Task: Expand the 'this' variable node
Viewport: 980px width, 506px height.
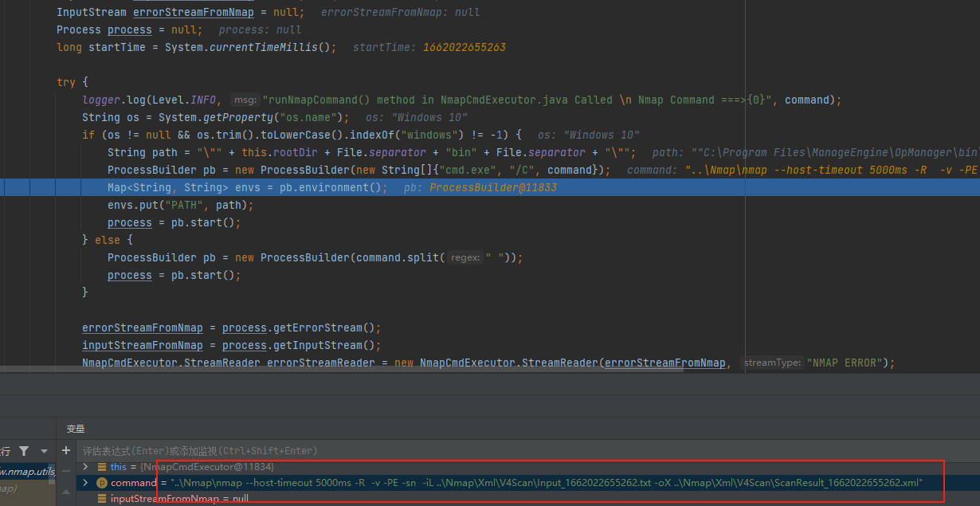Action: pos(85,467)
